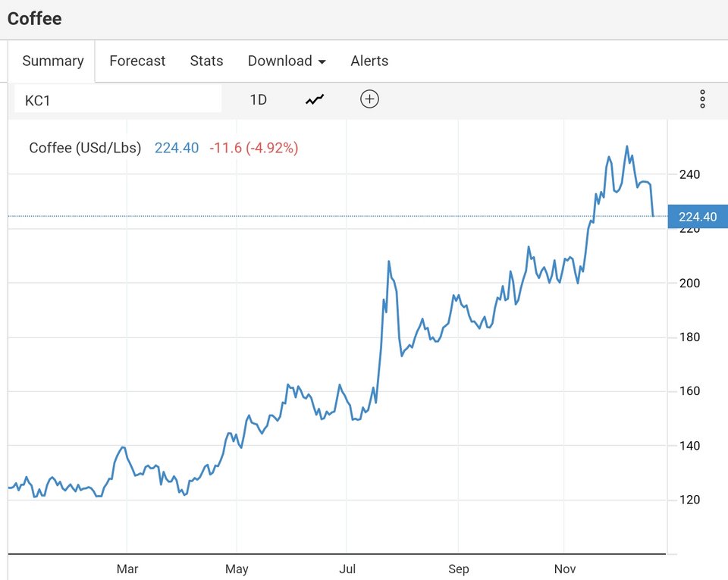This screenshot has height=580, width=728.
Task: Open the Forecast tab
Action: point(137,61)
